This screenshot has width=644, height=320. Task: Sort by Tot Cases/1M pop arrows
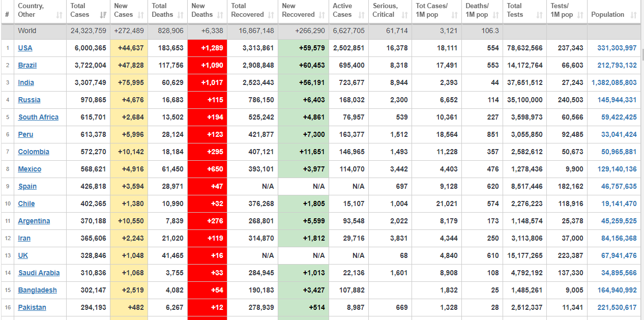455,15
